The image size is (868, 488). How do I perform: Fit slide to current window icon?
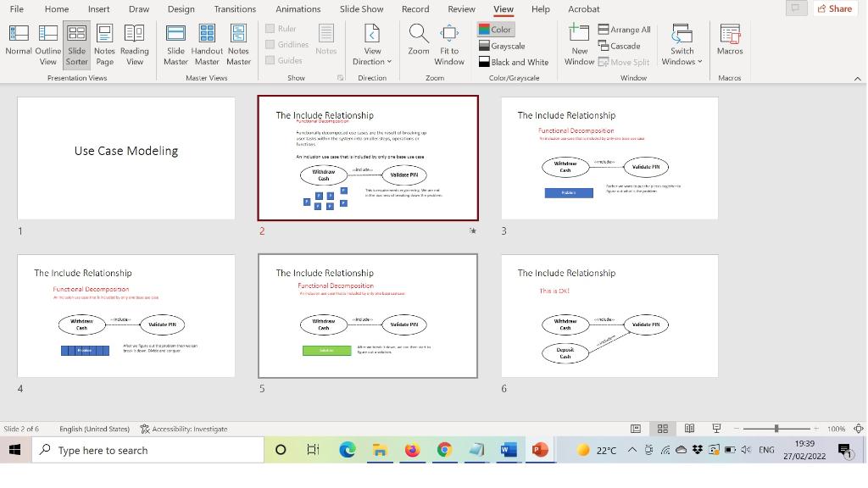pos(859,429)
